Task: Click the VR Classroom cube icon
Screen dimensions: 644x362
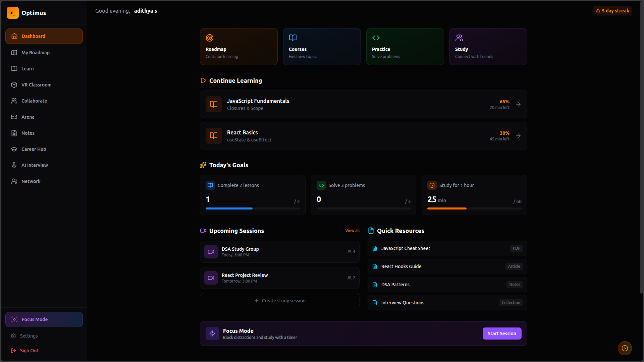Action: point(14,85)
